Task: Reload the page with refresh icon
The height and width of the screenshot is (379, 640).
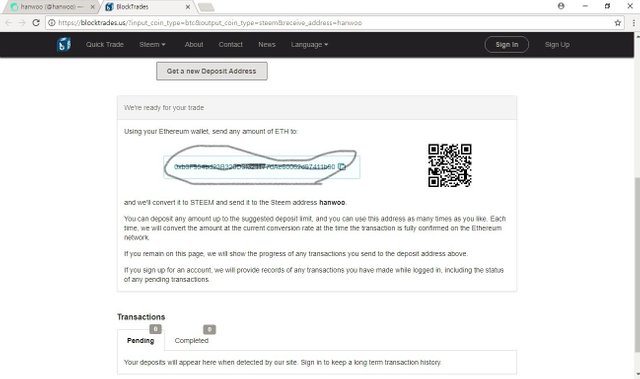Action: 36,23
